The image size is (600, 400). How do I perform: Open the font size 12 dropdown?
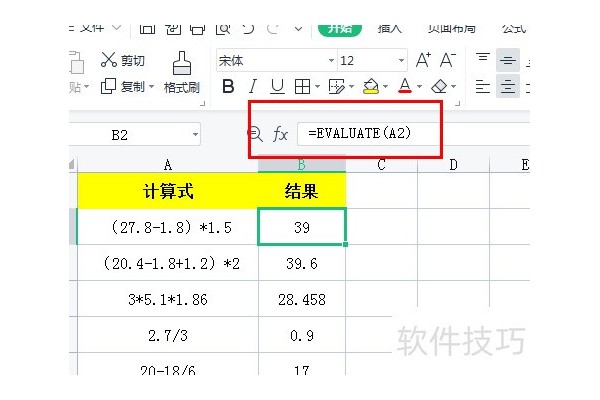(x=401, y=60)
